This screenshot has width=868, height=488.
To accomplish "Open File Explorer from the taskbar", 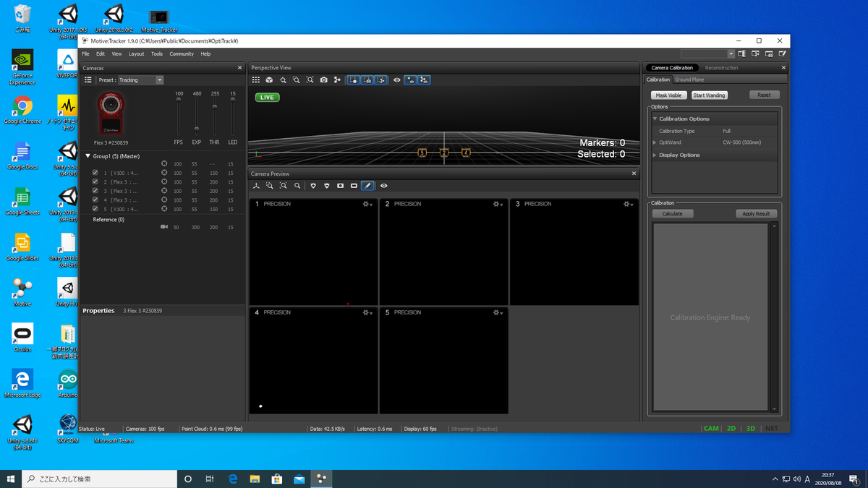I will point(255,479).
